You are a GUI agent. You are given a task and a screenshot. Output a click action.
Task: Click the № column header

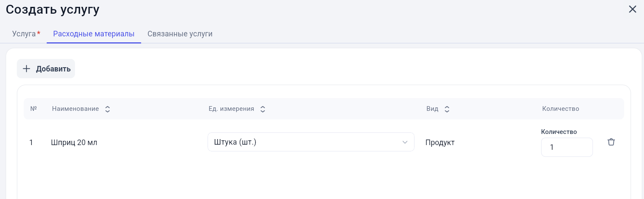click(33, 109)
